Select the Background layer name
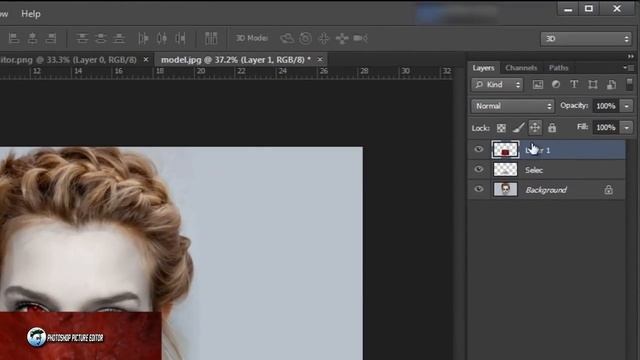The height and width of the screenshot is (360, 640). point(546,190)
